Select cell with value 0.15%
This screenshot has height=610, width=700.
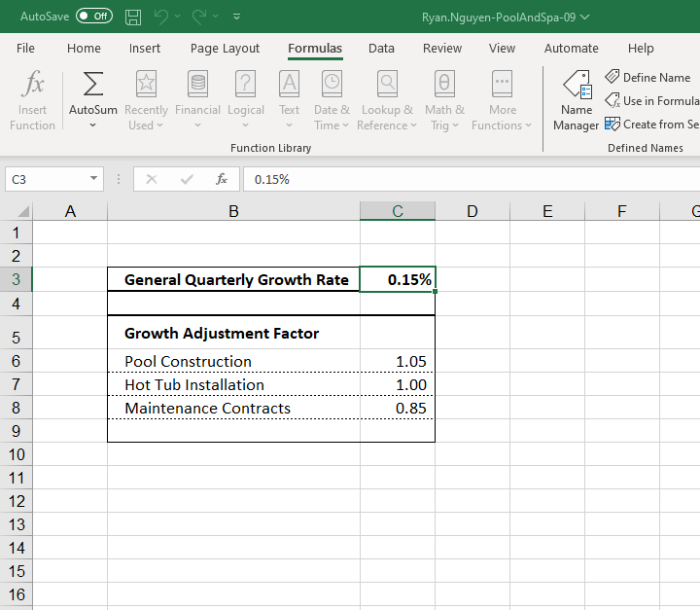[398, 279]
